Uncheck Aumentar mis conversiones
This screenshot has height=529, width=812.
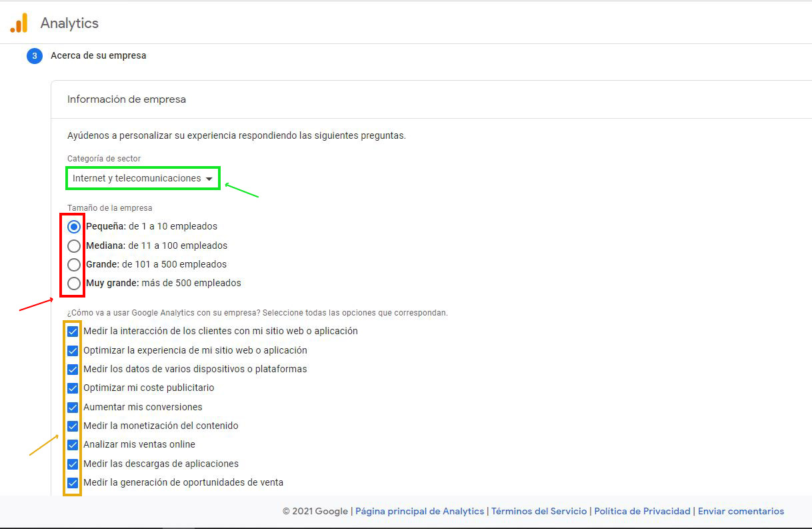[73, 407]
